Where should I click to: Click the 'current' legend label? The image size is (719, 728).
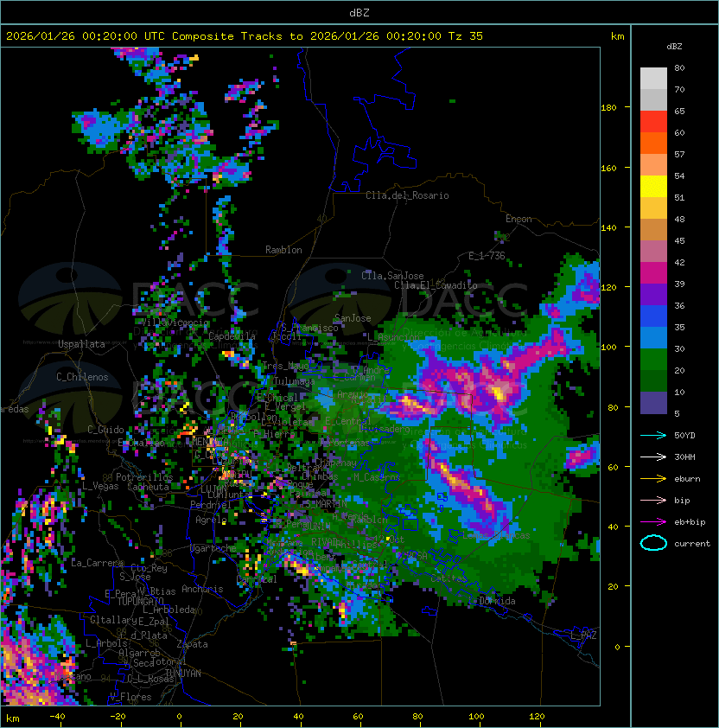click(692, 544)
